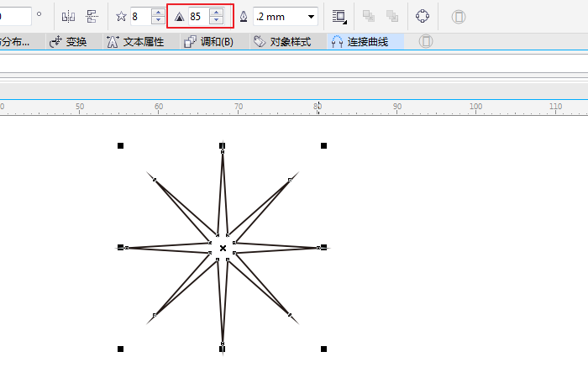Click the quick customize icon beside 连接曲线
Image resolution: width=588 pixels, height=378 pixels.
coord(426,41)
